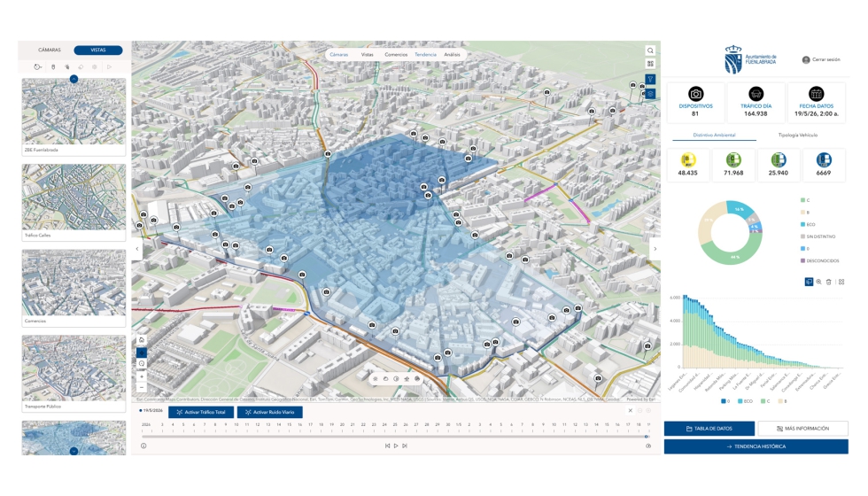Click the cloud weather icon in map toolbar
The width and height of the screenshot is (868, 496).
click(386, 379)
